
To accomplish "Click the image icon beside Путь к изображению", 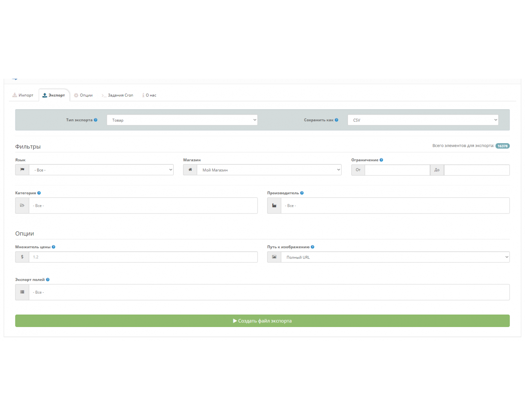I will tap(274, 257).
